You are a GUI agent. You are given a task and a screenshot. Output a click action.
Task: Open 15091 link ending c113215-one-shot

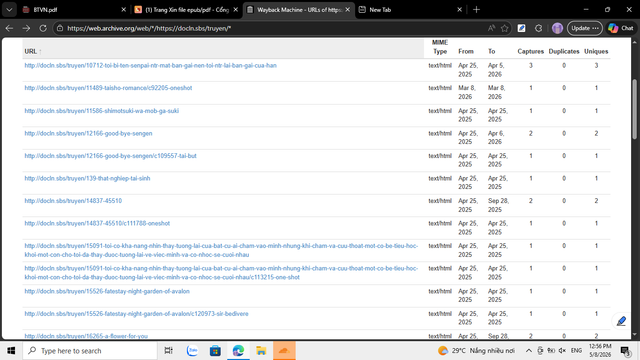coord(221,273)
